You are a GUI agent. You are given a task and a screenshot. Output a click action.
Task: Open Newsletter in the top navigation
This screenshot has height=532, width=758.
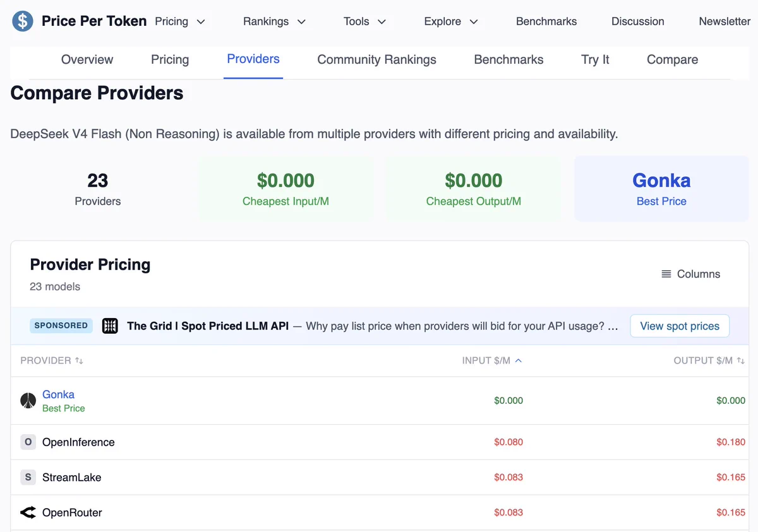click(x=725, y=21)
